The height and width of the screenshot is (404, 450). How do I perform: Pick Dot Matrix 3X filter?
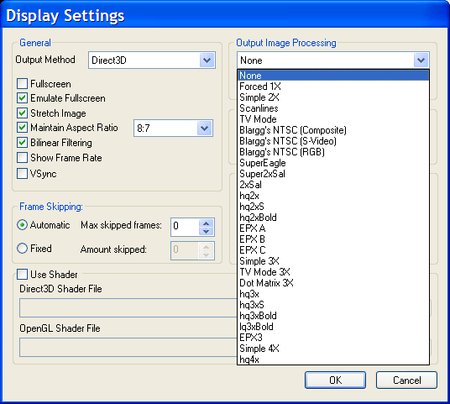point(333,283)
